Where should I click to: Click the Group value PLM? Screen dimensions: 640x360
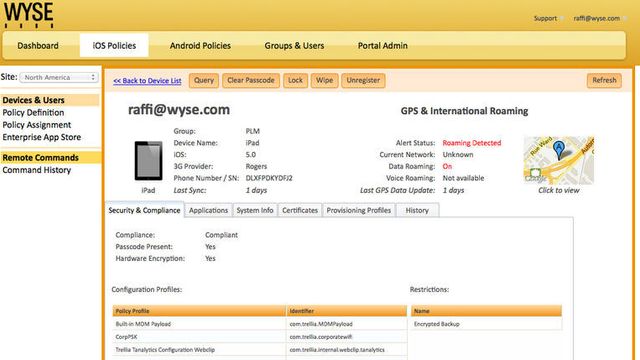coord(252,131)
